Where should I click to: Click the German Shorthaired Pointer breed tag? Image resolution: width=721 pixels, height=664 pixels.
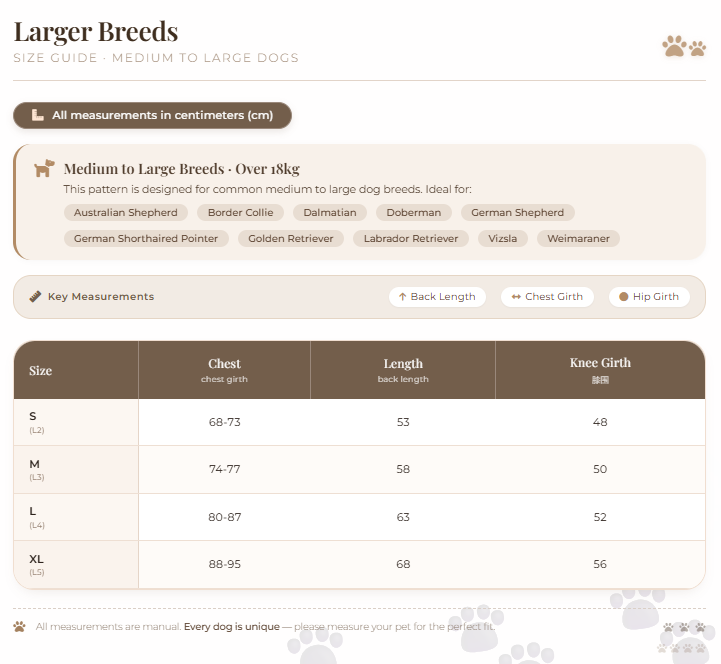pyautogui.click(x=146, y=238)
